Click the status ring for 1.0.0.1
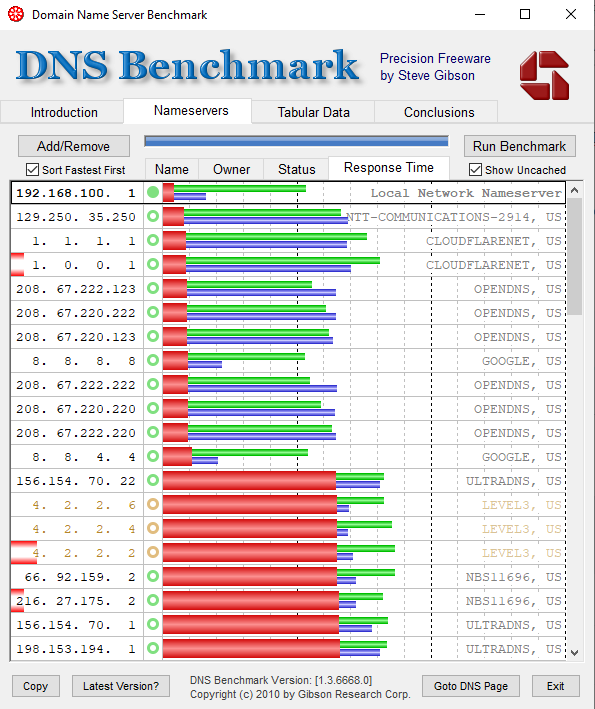This screenshot has height=709, width=595. (x=153, y=265)
